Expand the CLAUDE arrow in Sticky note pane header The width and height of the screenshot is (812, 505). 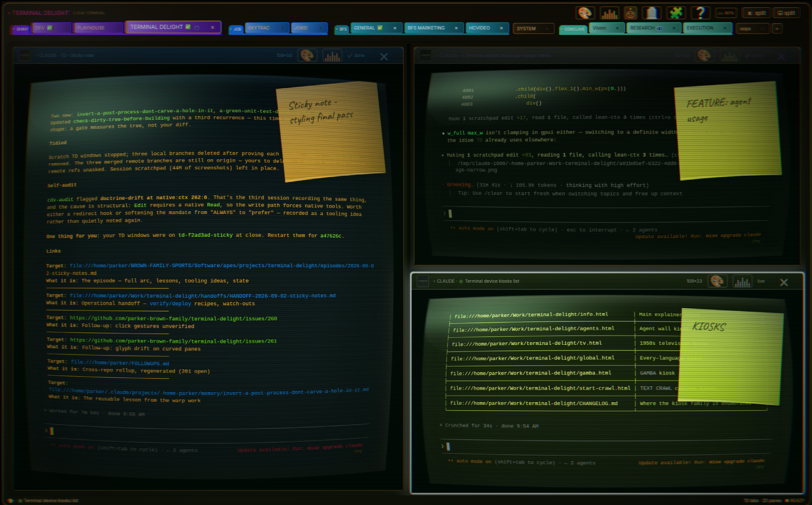pyautogui.click(x=36, y=55)
